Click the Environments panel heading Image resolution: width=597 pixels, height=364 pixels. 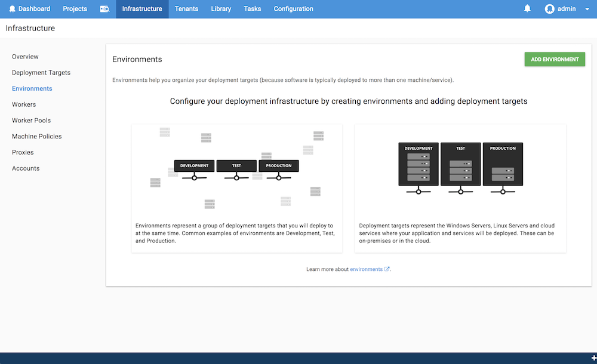point(137,60)
